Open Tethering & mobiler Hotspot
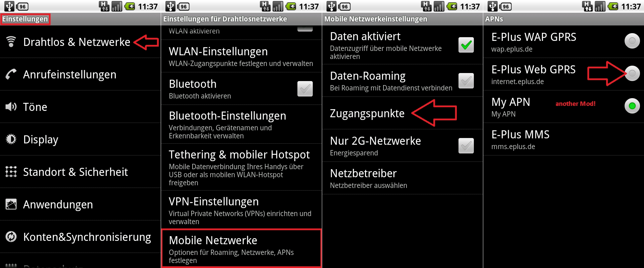This screenshot has width=644, height=268. coord(241,167)
